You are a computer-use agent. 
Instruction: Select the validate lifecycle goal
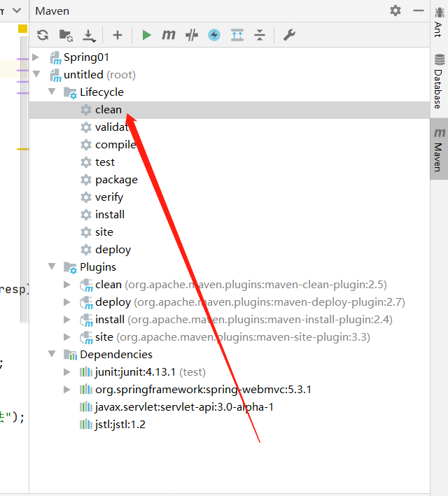(x=112, y=127)
